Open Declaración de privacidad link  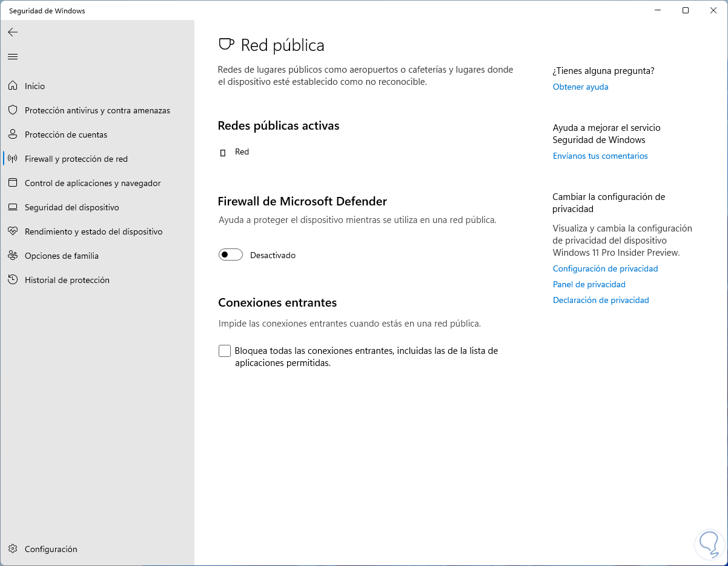coord(601,300)
